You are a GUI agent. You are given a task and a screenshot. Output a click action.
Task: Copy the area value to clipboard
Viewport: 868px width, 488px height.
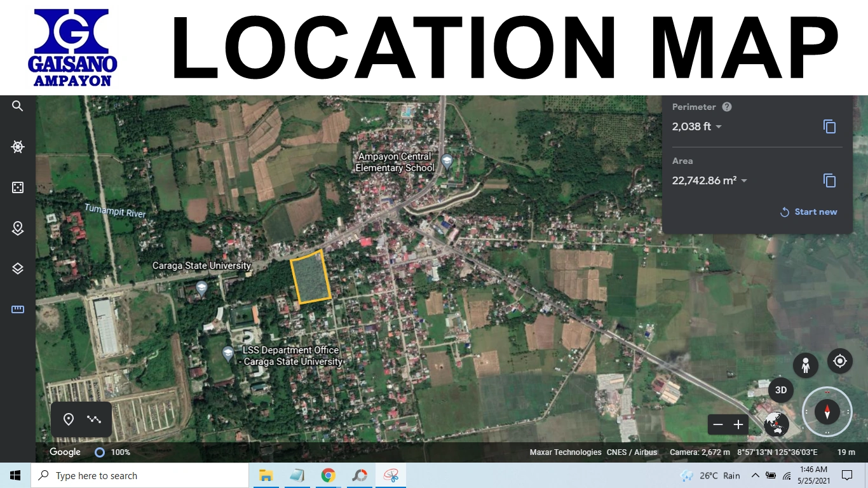(x=829, y=180)
